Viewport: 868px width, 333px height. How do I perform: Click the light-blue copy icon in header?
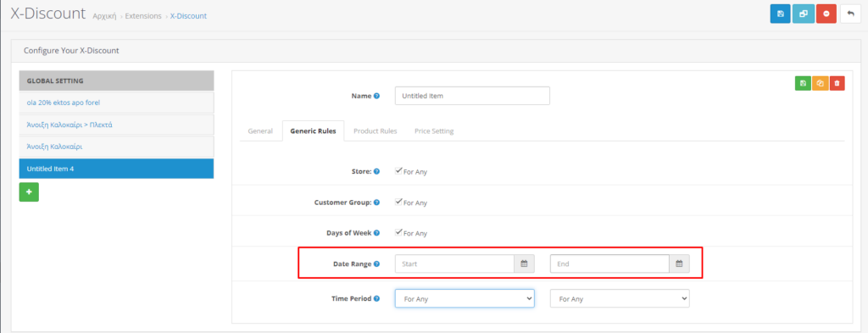coord(803,14)
